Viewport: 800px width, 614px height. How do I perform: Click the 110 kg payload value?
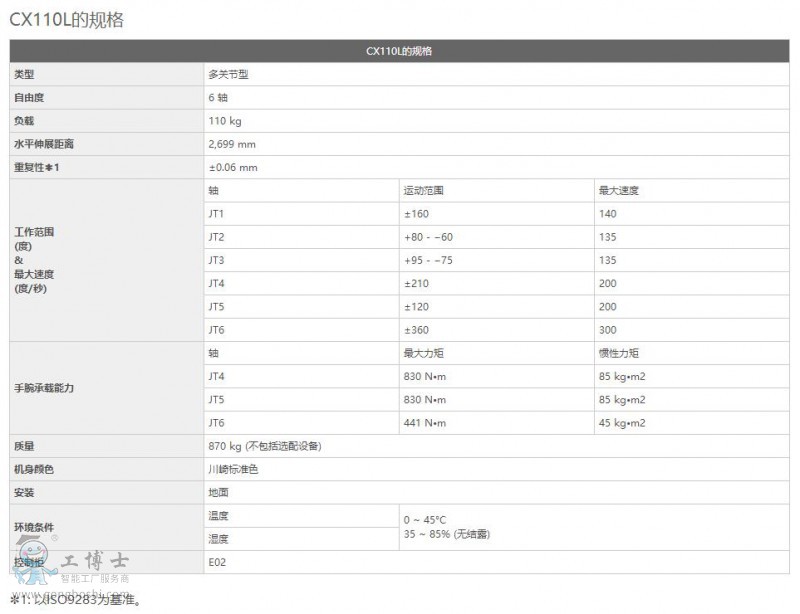pyautogui.click(x=225, y=121)
